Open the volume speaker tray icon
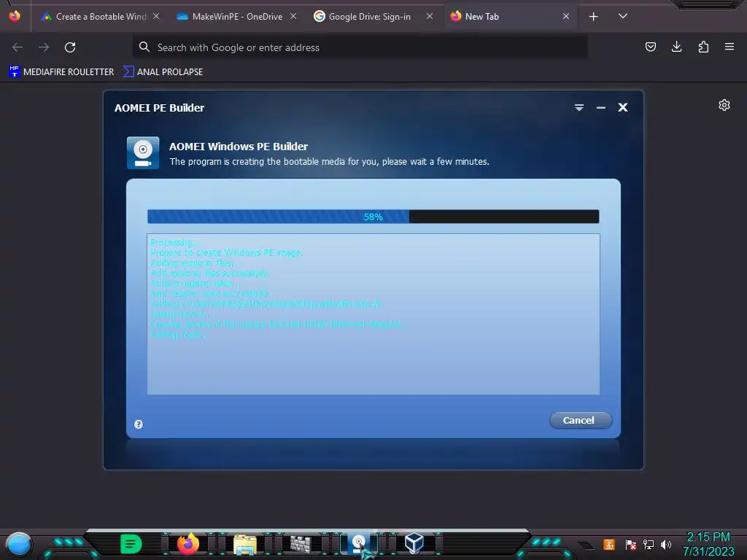This screenshot has height=560, width=747. (x=665, y=544)
